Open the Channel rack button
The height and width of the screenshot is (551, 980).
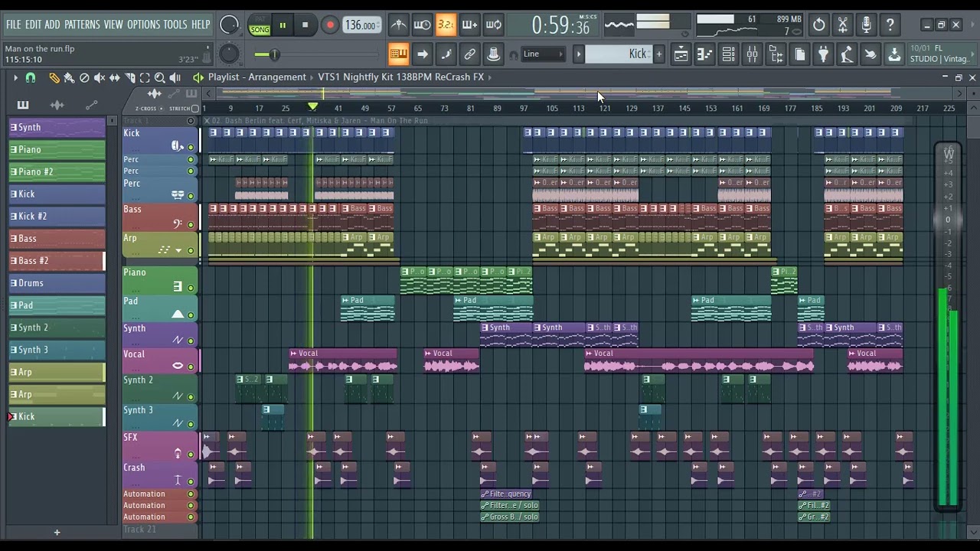coord(728,54)
